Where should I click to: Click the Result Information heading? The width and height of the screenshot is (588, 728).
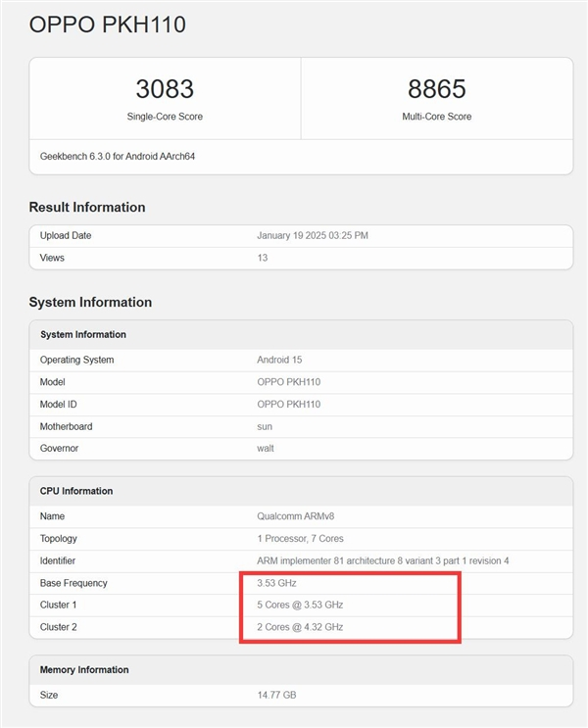click(x=87, y=208)
